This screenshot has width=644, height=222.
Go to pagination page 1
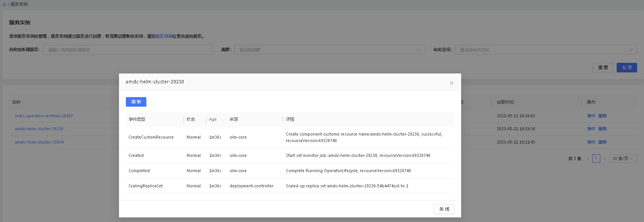pos(596,158)
